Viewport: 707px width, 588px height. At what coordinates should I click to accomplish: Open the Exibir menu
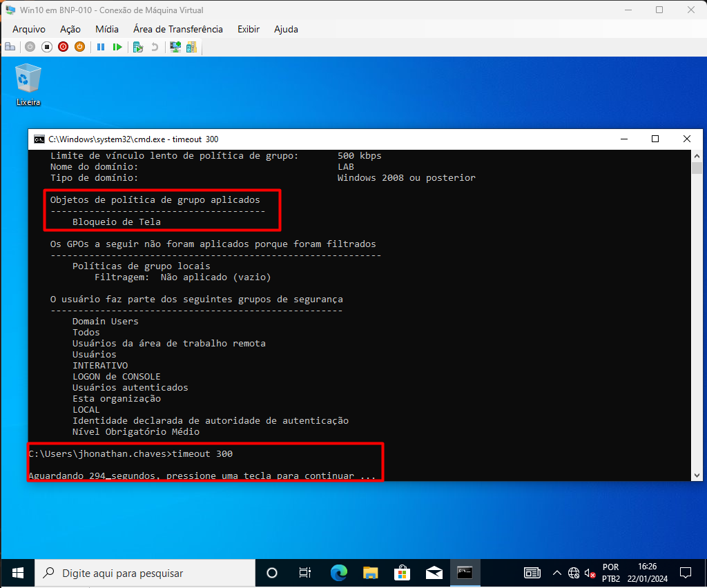[249, 29]
